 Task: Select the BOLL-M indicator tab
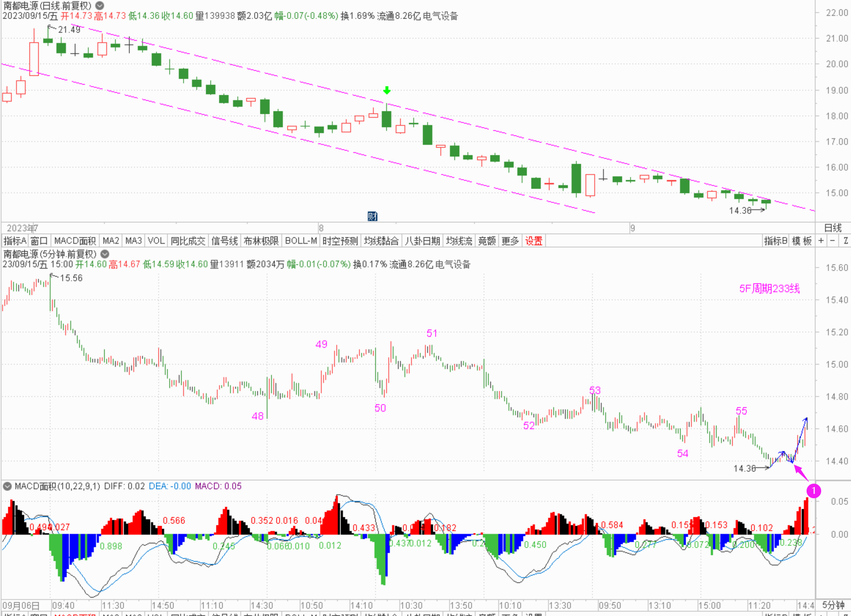301,241
